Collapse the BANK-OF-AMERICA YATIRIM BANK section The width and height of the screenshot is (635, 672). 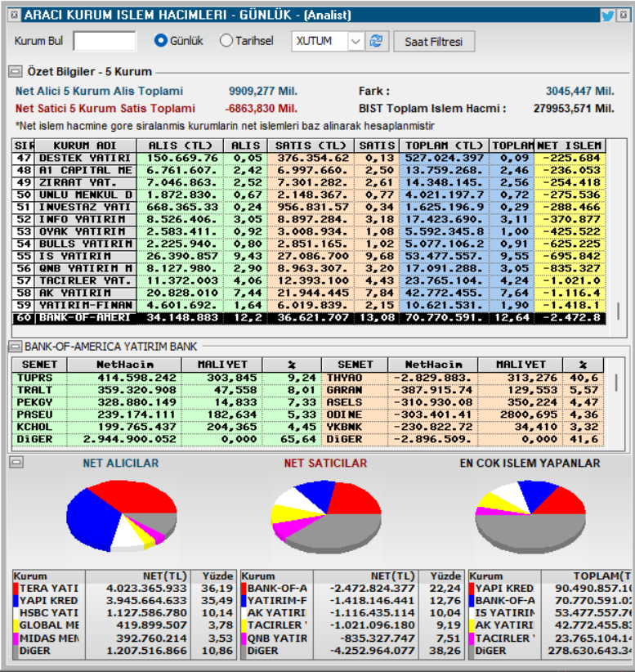(x=16, y=346)
